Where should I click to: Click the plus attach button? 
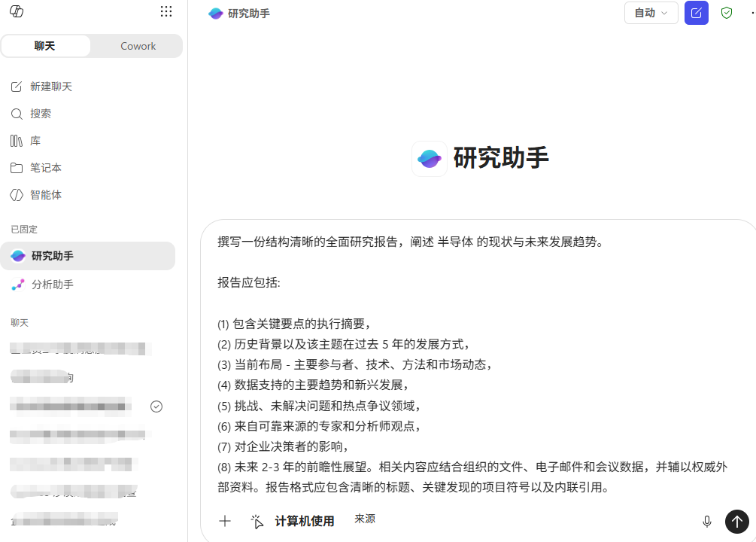(225, 521)
